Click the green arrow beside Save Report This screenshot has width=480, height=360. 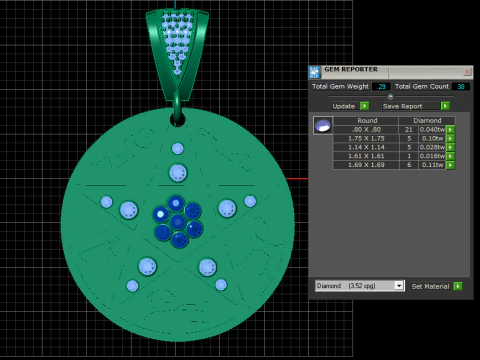[445, 106]
